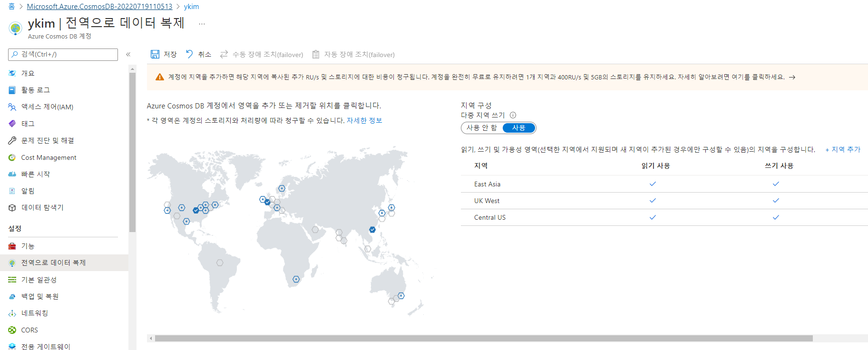
Task: Select 전역으로 데이터 복제 menu item
Action: (x=64, y=262)
